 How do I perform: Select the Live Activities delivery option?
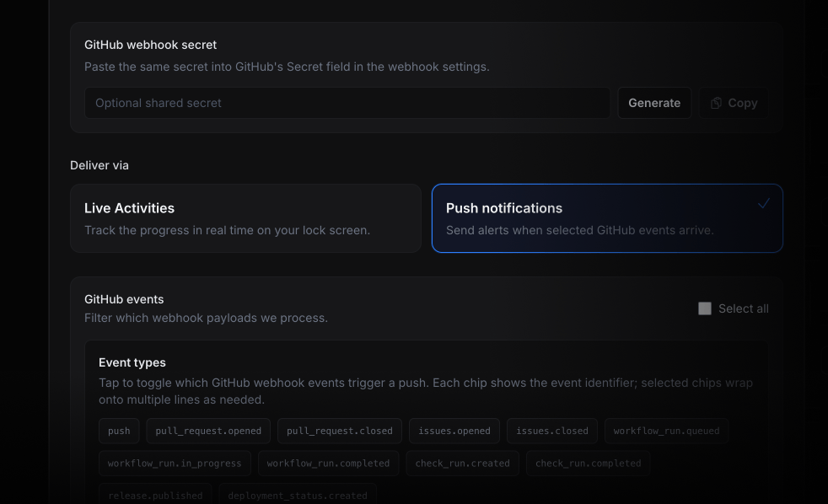(x=245, y=218)
